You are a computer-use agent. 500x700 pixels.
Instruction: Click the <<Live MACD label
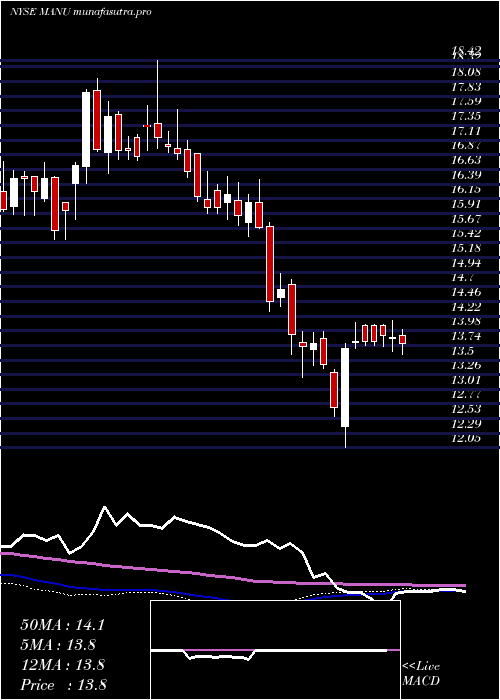click(421, 674)
